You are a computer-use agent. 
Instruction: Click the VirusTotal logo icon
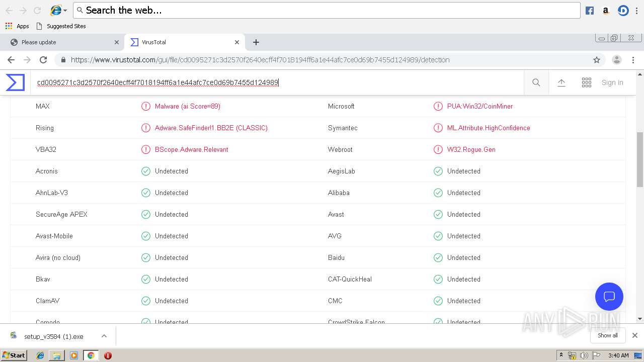click(x=15, y=82)
